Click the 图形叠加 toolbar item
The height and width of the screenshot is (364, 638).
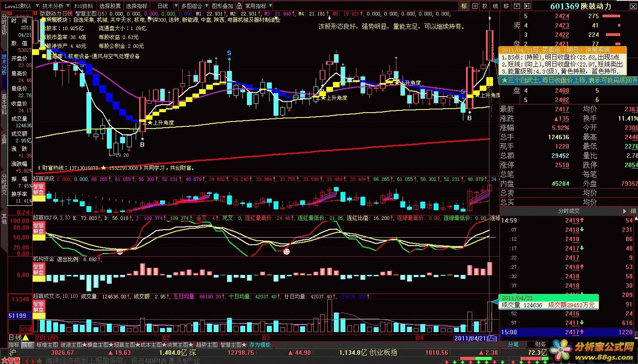click(x=222, y=6)
